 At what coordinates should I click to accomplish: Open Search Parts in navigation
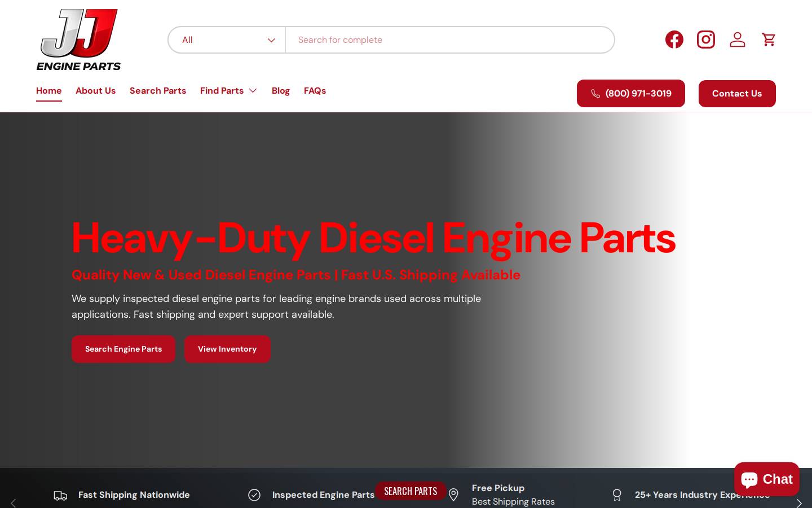pyautogui.click(x=158, y=91)
